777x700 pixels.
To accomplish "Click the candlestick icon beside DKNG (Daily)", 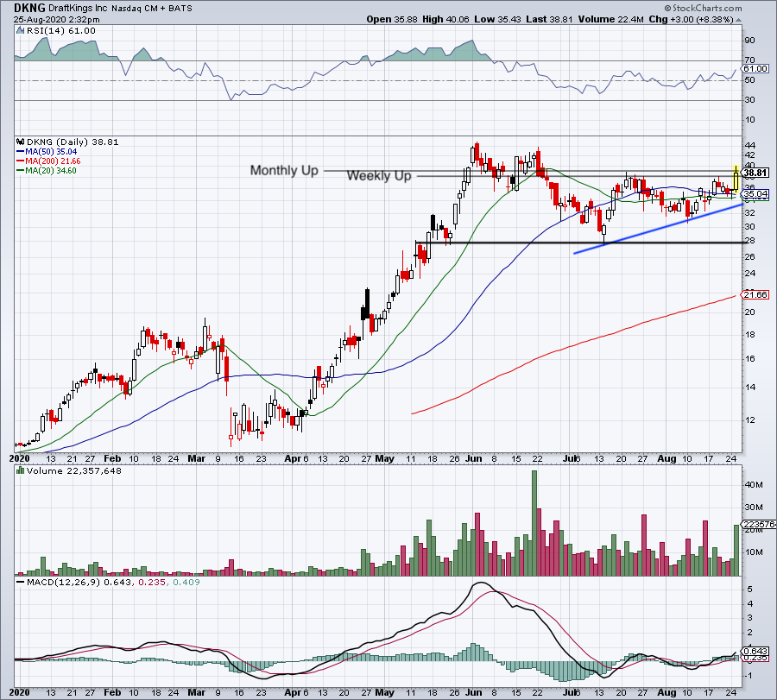I will (21, 142).
